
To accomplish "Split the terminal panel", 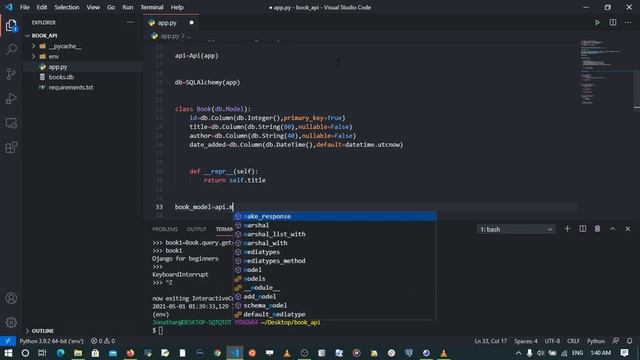I will click(582, 229).
